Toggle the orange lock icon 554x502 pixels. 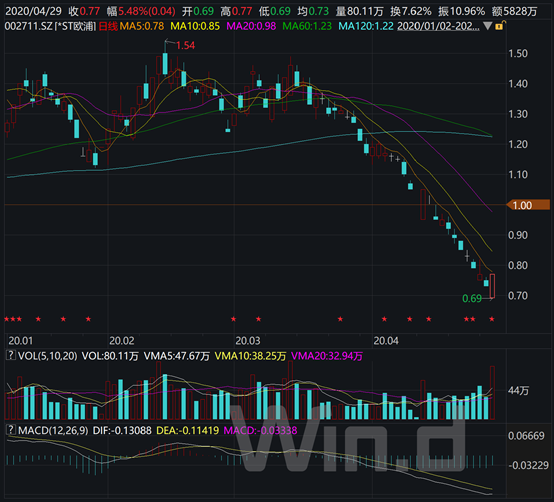point(500,25)
